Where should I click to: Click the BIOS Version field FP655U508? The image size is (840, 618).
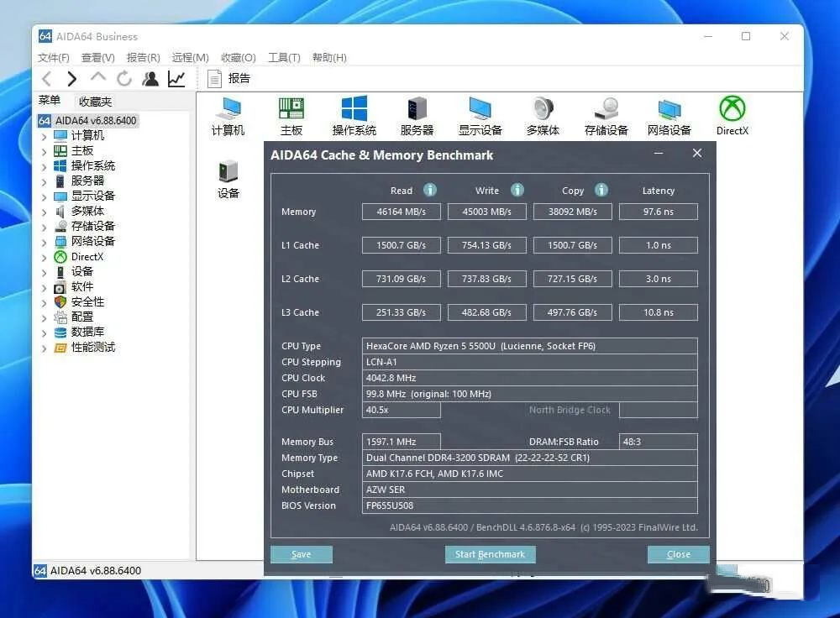530,505
